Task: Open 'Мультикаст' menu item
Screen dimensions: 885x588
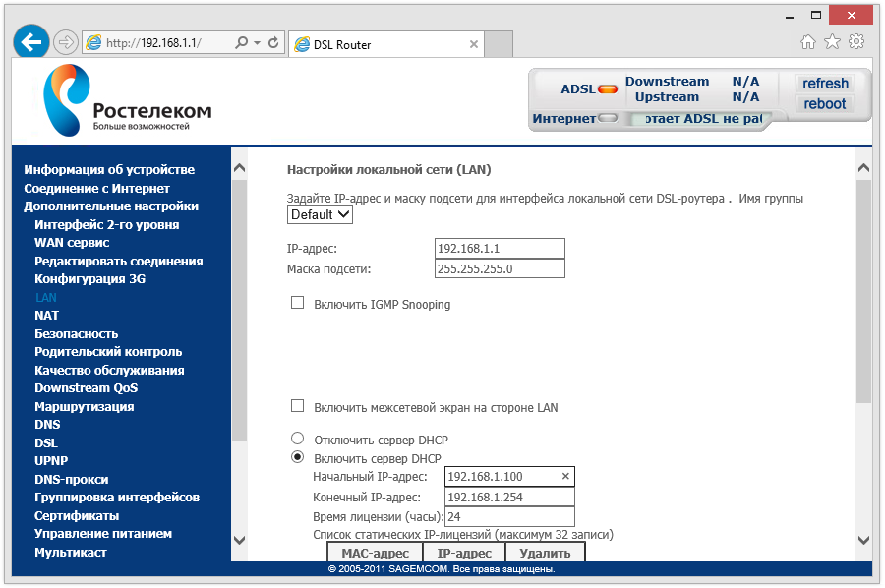Action: tap(71, 553)
